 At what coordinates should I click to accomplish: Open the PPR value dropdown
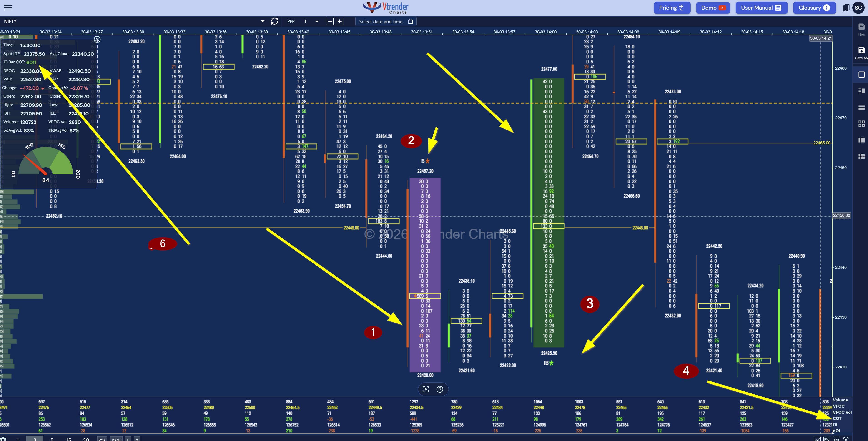[317, 22]
